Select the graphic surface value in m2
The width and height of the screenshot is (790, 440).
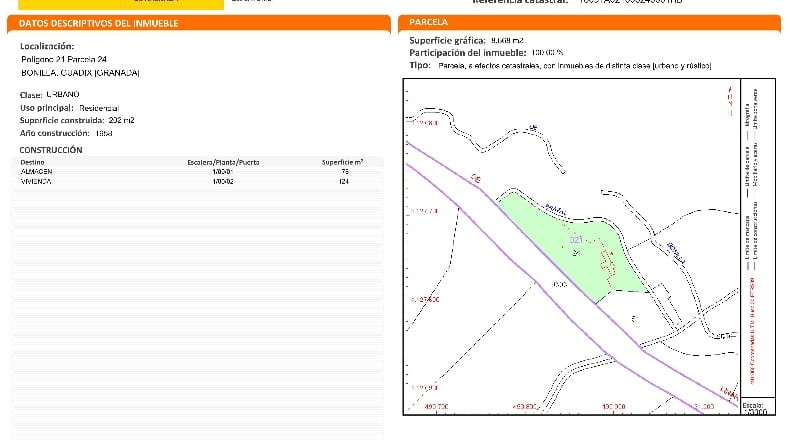[507, 40]
